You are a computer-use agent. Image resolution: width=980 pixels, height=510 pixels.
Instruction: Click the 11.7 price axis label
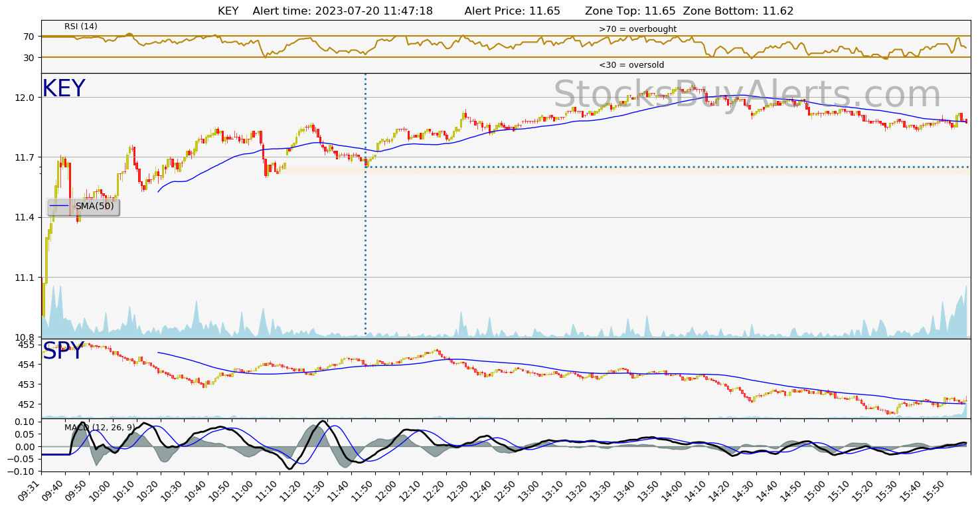26,157
